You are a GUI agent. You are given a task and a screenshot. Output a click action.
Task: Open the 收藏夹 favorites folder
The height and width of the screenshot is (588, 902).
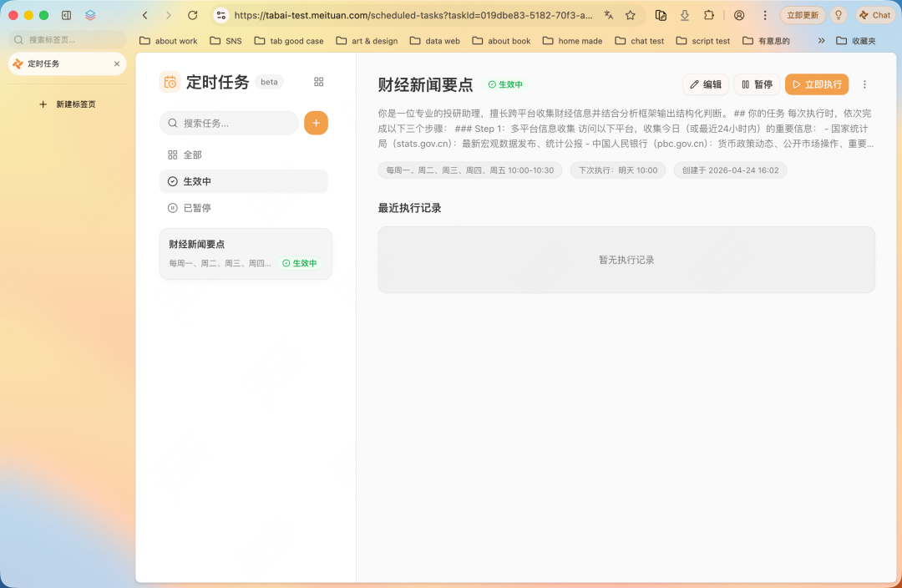click(x=856, y=41)
